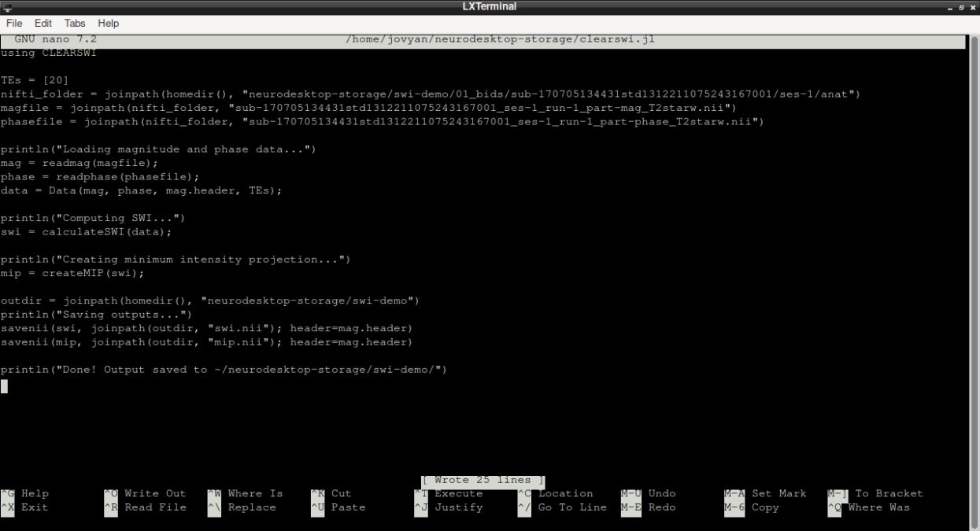This screenshot has width=980, height=531.
Task: Maximize the LXTerminal window
Action: pos(963,6)
